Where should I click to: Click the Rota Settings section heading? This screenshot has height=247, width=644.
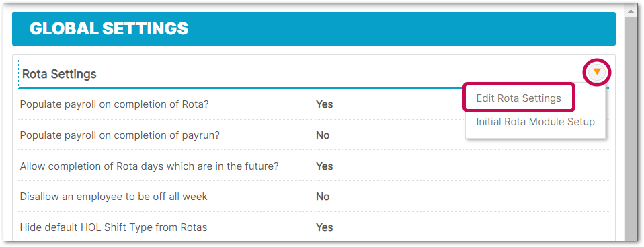coord(59,74)
